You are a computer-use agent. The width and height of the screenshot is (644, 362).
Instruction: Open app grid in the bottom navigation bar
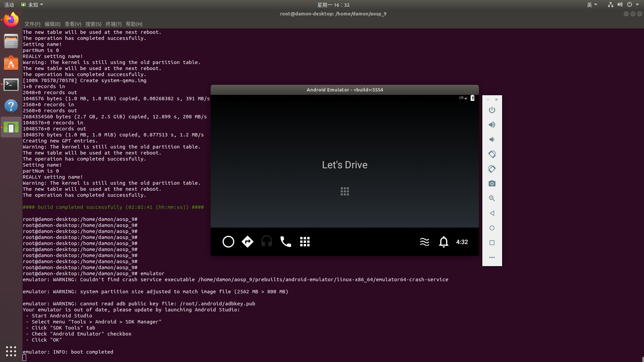pyautogui.click(x=305, y=242)
